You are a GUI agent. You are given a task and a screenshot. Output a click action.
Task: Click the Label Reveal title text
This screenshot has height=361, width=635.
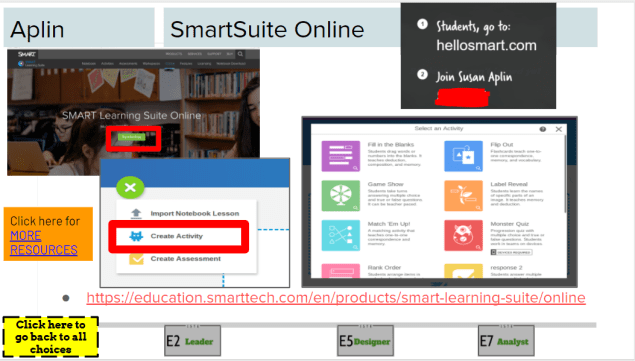click(509, 184)
